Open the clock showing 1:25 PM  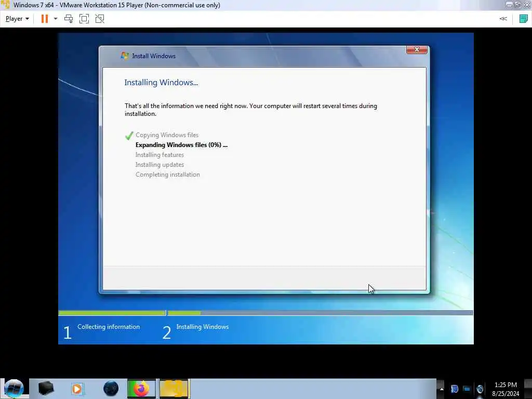coord(506,389)
